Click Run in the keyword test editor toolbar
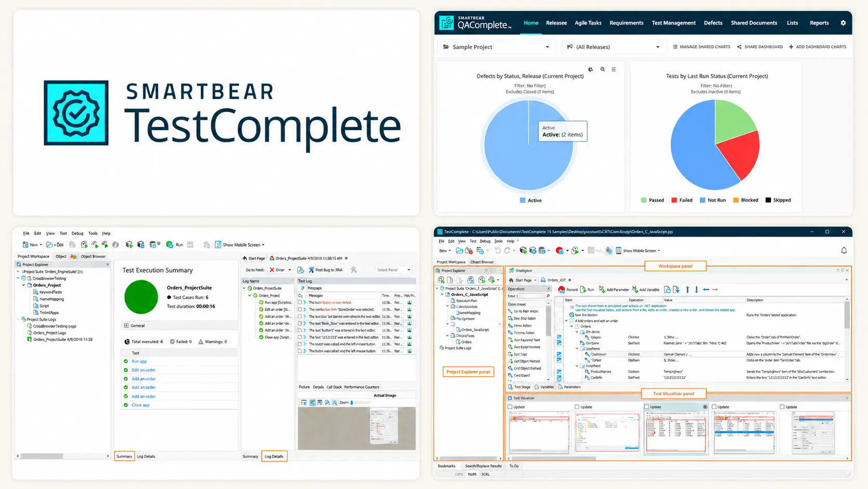 pos(587,289)
